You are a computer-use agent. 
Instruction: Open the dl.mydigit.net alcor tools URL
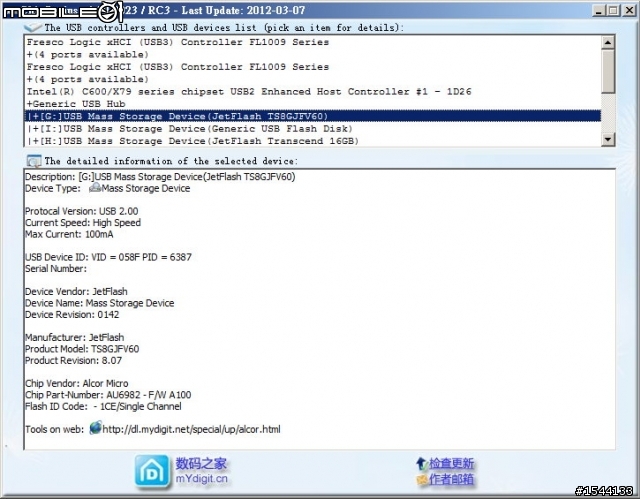click(x=191, y=429)
